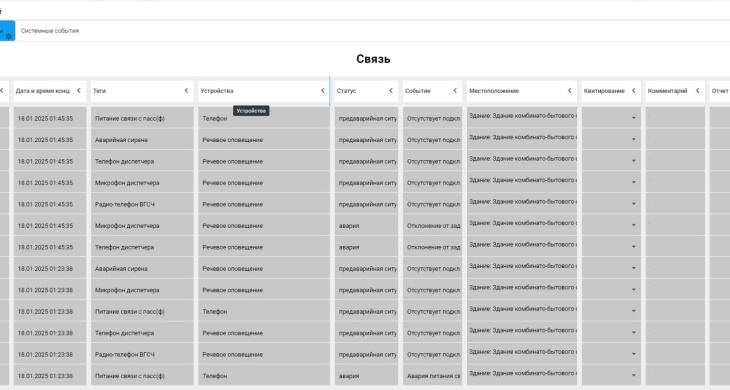Click the Комментарий column header label
This screenshot has width=730, height=390.
pyautogui.click(x=668, y=91)
